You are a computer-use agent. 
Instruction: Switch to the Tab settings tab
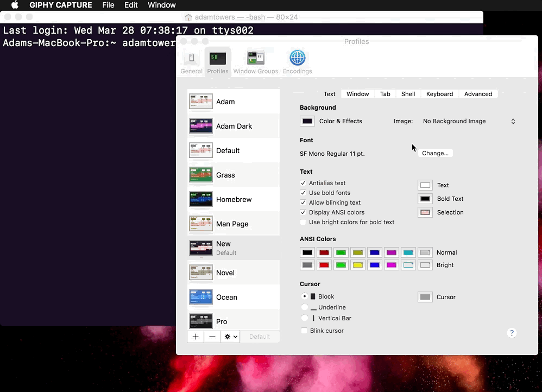click(385, 94)
